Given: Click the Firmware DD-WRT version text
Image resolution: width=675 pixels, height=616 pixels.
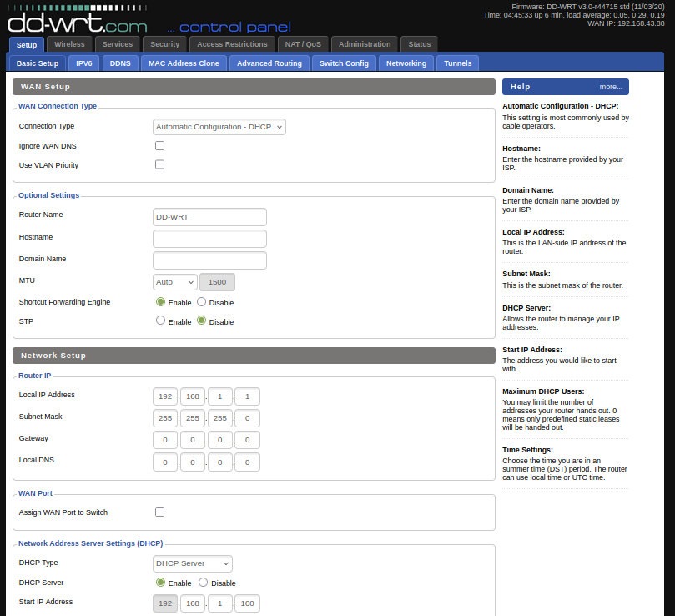Looking at the screenshot, I should pyautogui.click(x=588, y=7).
